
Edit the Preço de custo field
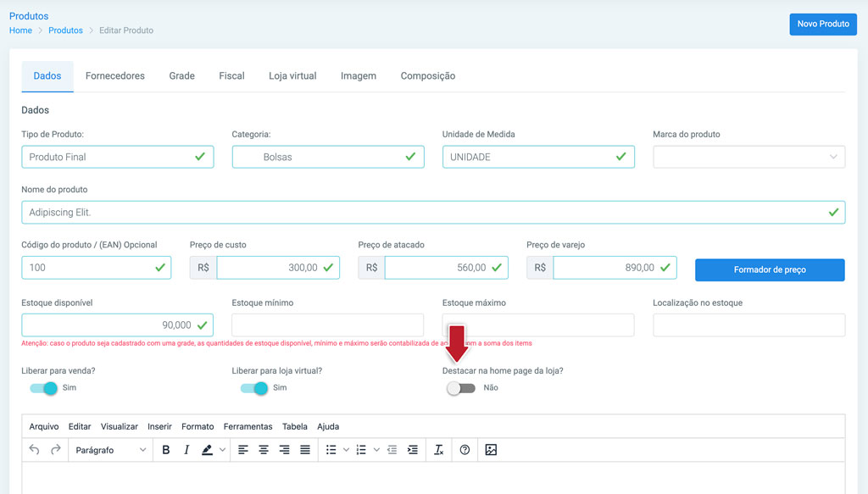pyautogui.click(x=278, y=268)
